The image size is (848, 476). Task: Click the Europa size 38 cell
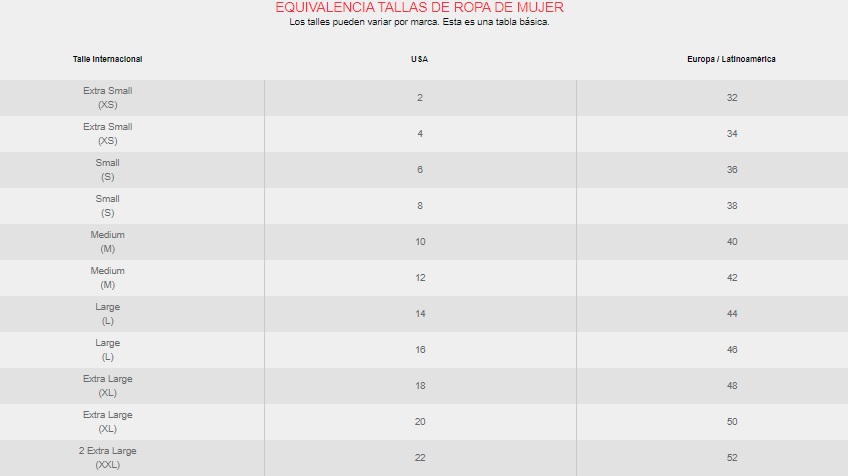pyautogui.click(x=732, y=206)
